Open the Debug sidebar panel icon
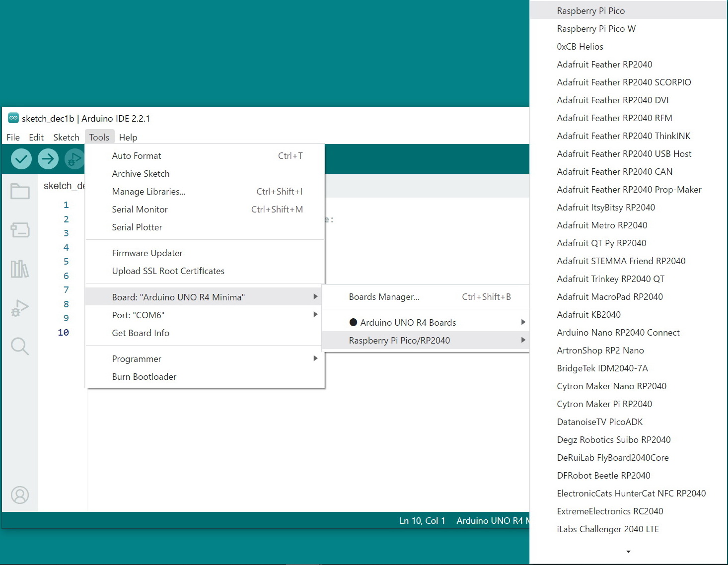The height and width of the screenshot is (565, 728). (x=20, y=308)
